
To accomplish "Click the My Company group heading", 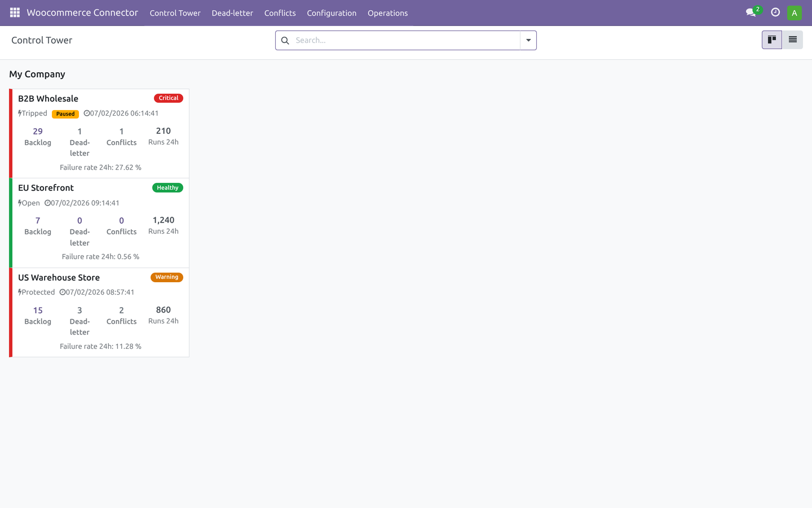I will pos(37,74).
